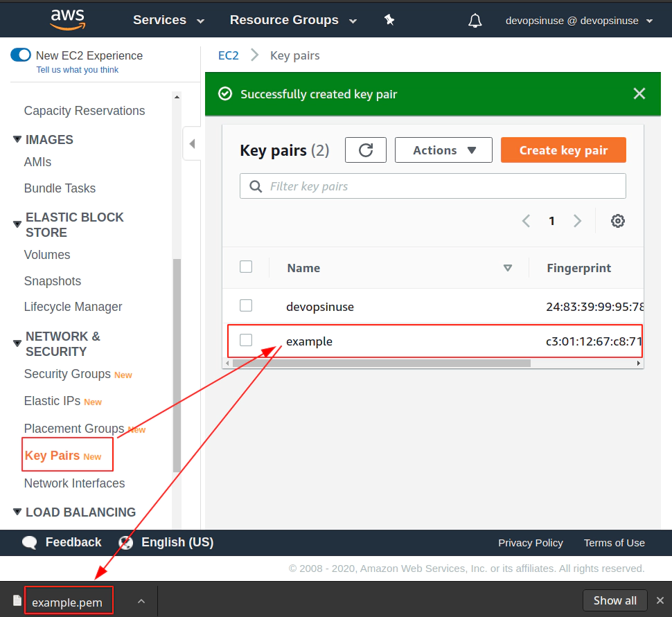Open Network Interfaces
Viewport: 672px width, 617px height.
(x=75, y=483)
